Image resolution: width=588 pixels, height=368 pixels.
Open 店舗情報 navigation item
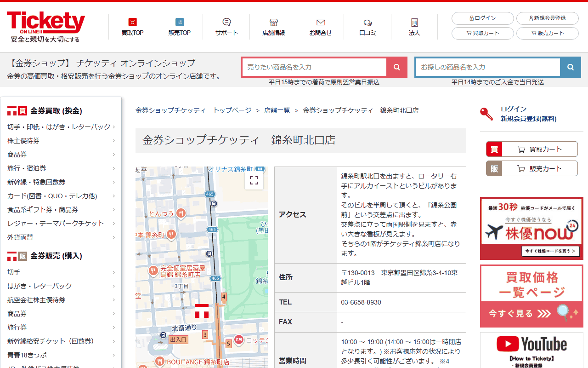273,27
